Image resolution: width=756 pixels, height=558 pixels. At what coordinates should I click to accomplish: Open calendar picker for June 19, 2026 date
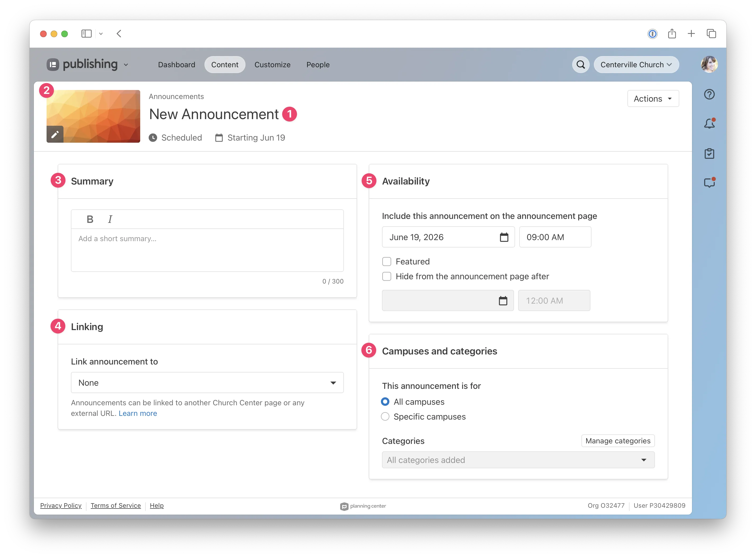(504, 237)
